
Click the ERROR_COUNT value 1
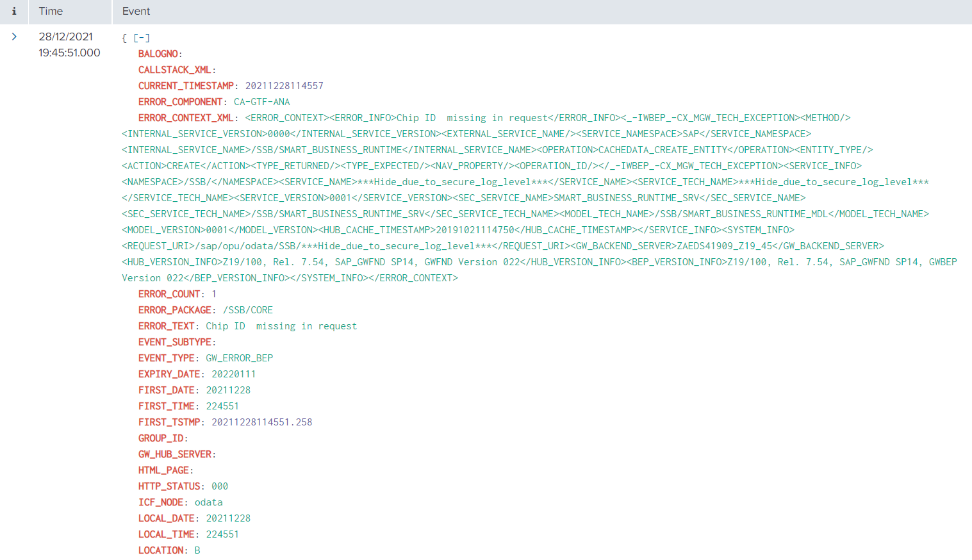point(214,294)
